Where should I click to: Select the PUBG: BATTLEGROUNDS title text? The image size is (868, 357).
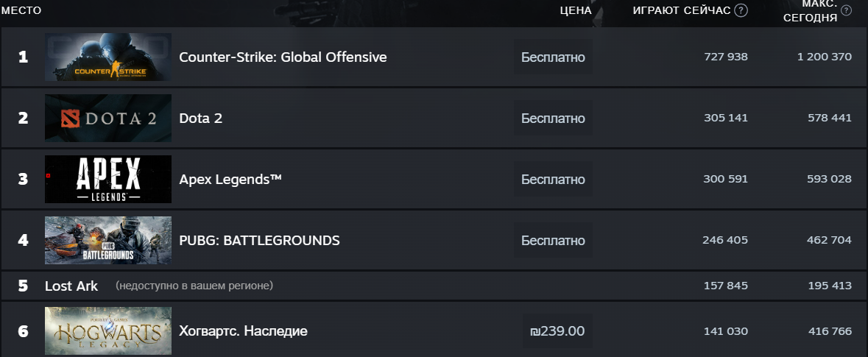[x=259, y=240]
